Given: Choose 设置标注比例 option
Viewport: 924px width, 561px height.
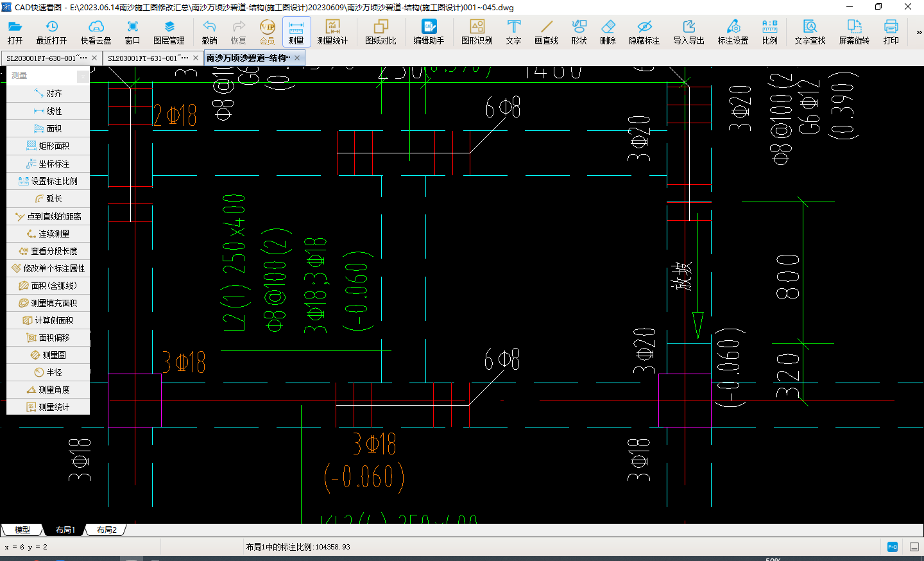Looking at the screenshot, I should coord(48,181).
